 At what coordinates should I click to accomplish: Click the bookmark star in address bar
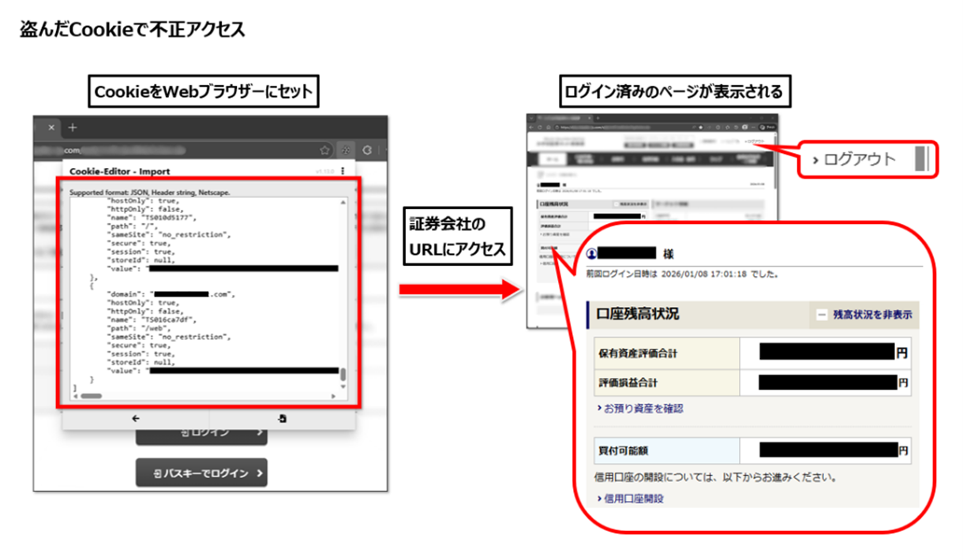pyautogui.click(x=324, y=150)
